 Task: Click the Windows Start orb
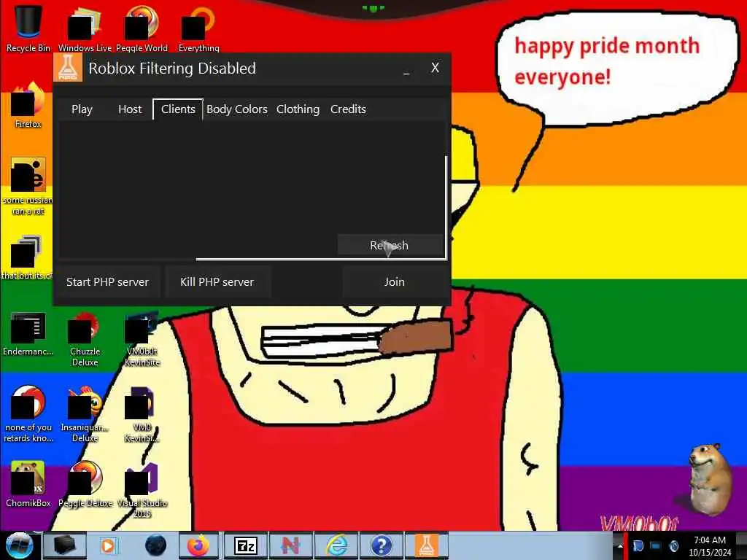[x=19, y=545]
